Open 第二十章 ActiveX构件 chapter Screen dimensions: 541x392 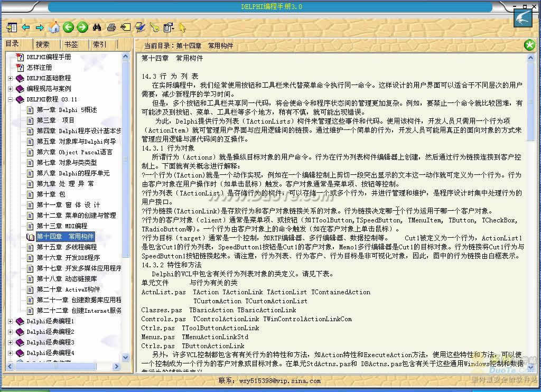click(x=68, y=290)
